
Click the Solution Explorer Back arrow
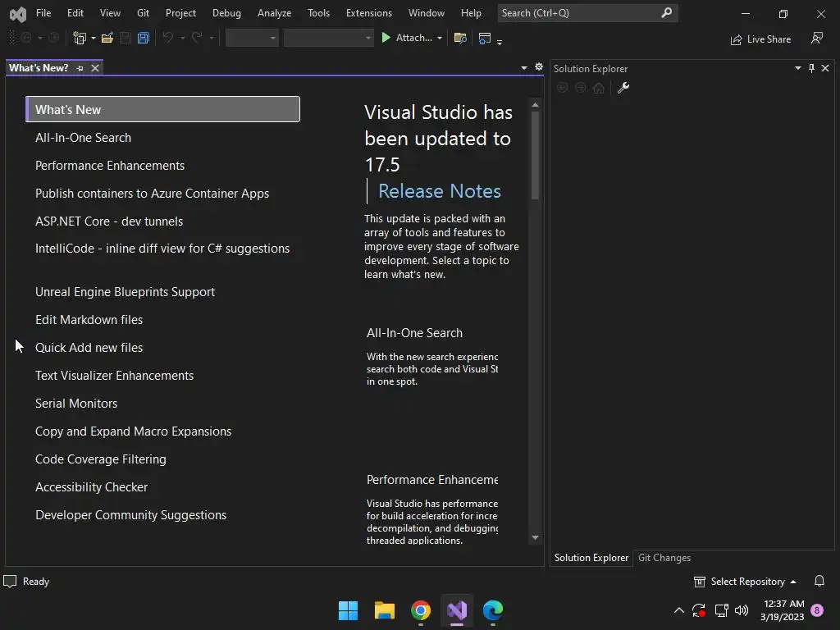click(562, 88)
